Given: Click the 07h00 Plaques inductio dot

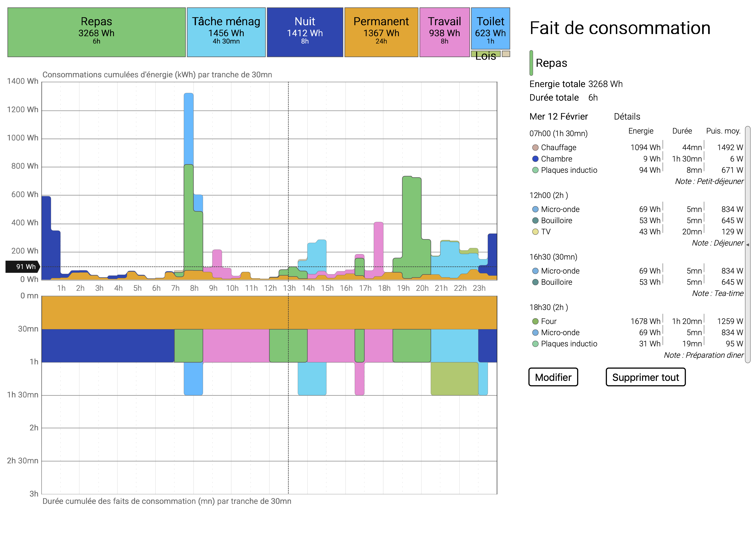Looking at the screenshot, I should click(x=535, y=170).
